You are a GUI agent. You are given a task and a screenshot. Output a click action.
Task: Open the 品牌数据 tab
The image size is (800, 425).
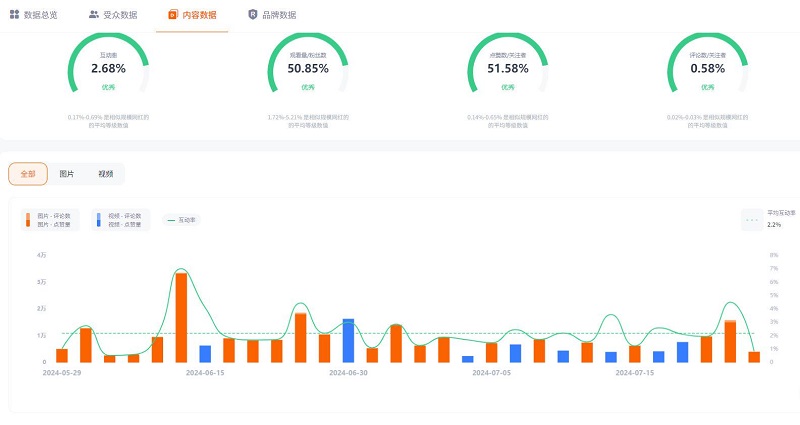click(278, 15)
